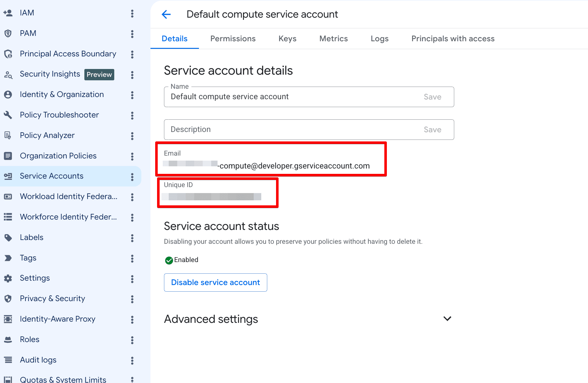Click the Principal Access Boundary icon
The height and width of the screenshot is (383, 588).
[x=8, y=54]
